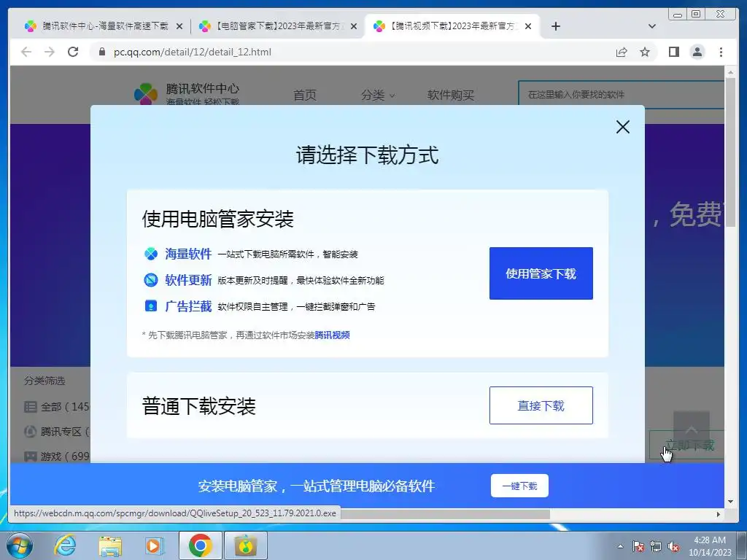Viewport: 747px width, 560px height.
Task: Expand the 分类 navigation dropdown
Action: coord(378,96)
